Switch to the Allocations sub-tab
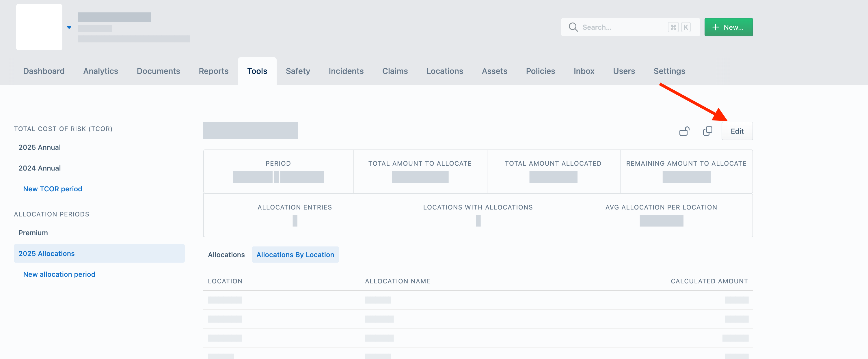Image resolution: width=868 pixels, height=359 pixels. (226, 255)
